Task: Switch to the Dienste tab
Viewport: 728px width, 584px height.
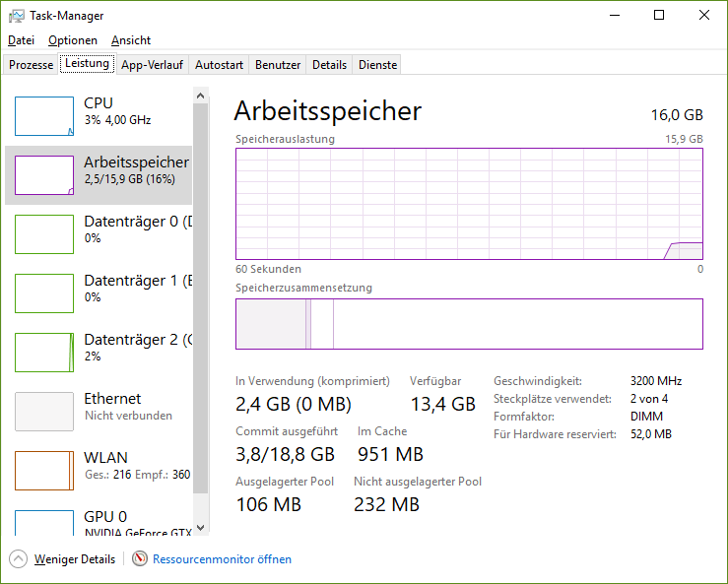Action: [x=378, y=65]
